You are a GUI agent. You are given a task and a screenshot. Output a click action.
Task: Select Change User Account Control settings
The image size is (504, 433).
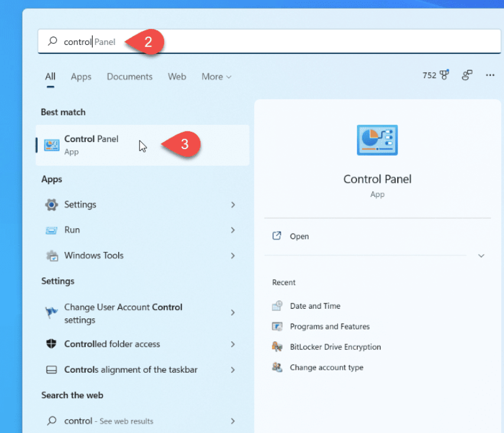[142, 313]
